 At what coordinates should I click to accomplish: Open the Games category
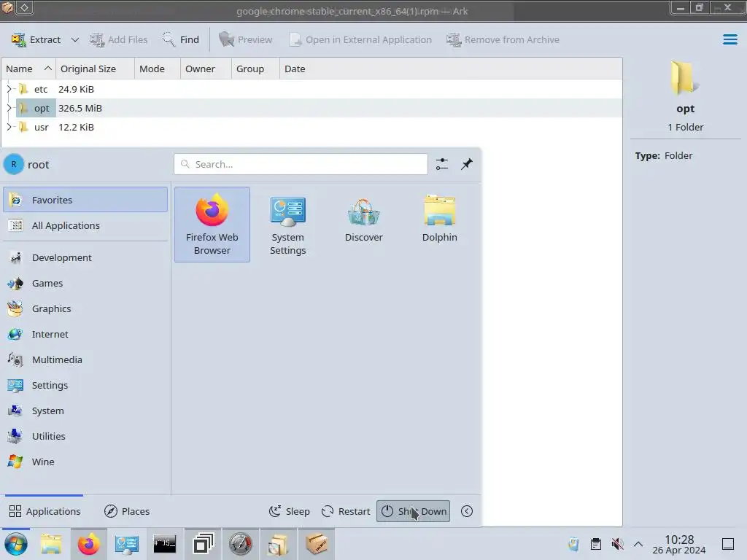point(85,284)
